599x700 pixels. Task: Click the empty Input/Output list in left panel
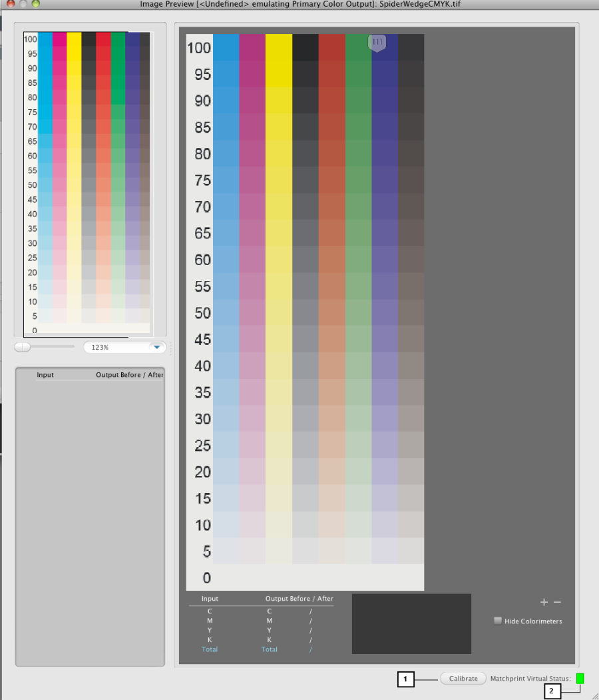90,520
